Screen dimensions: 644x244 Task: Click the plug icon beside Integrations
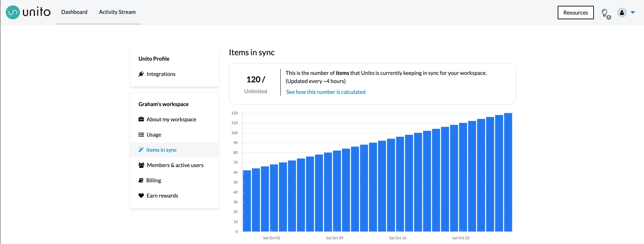click(x=141, y=74)
